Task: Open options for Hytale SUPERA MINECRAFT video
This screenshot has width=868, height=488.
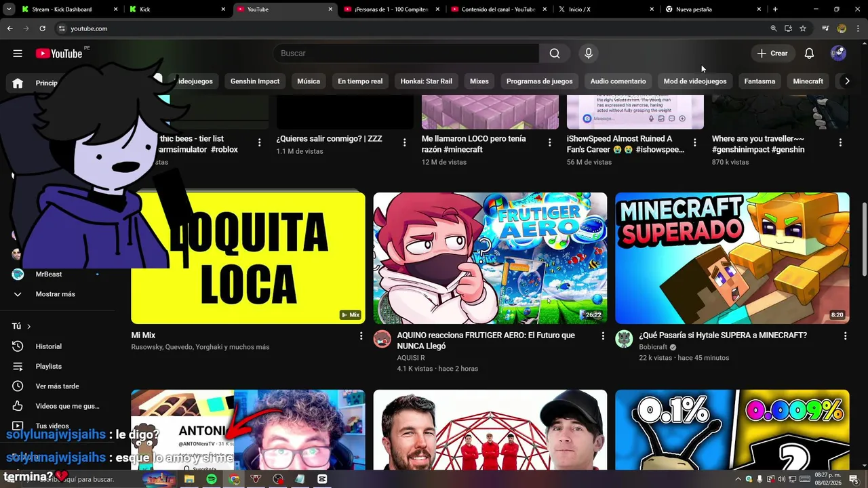Action: [845, 335]
